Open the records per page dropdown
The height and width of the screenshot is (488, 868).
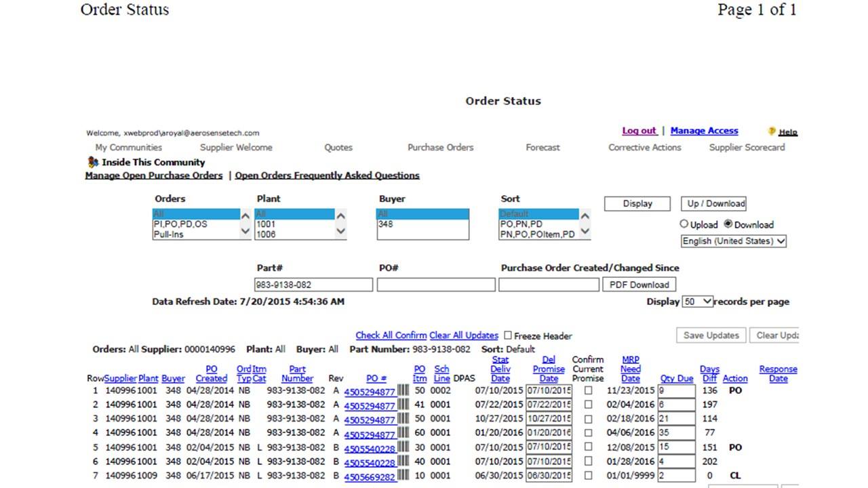[x=698, y=302]
